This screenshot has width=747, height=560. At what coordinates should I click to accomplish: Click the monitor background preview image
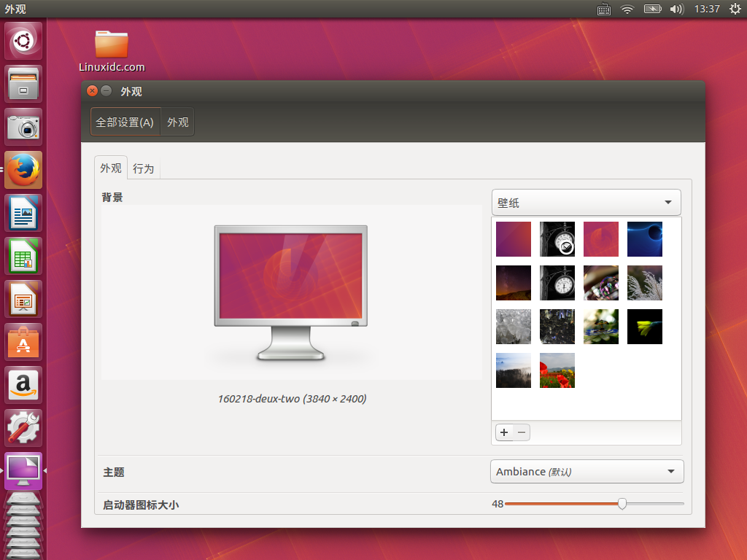[290, 292]
